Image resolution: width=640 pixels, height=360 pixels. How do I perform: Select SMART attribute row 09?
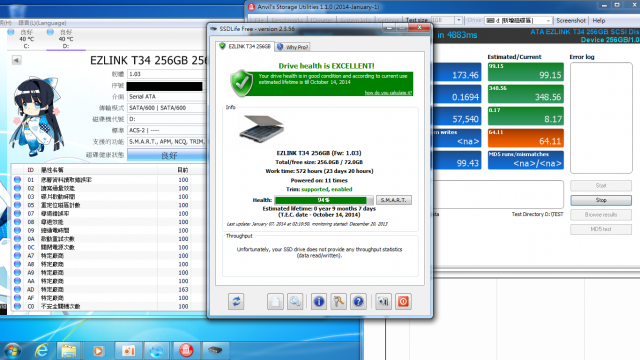[x=109, y=230]
